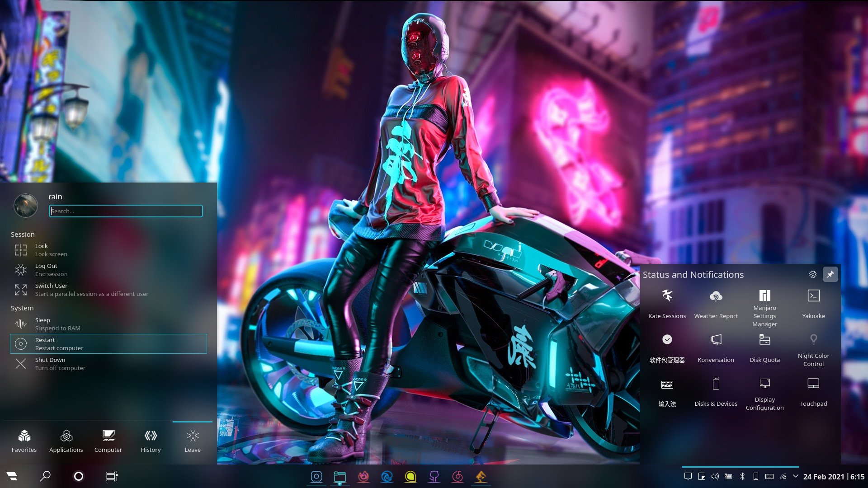Open Manjaro Settings Manager entry

[765, 308]
